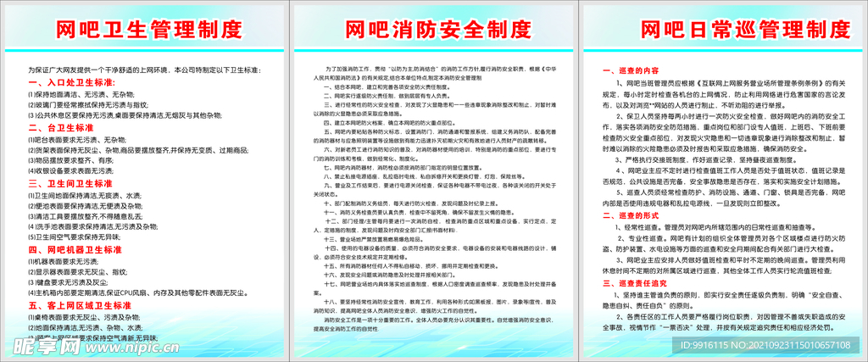Select the heading '三、巡查责任追究'
This screenshot has width=868, height=362.
635,283
